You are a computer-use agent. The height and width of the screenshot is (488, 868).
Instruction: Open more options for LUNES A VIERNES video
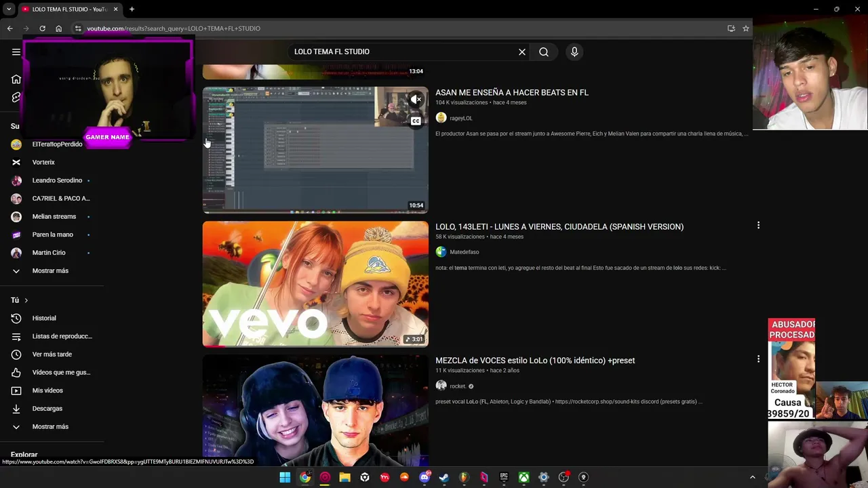[x=758, y=225]
